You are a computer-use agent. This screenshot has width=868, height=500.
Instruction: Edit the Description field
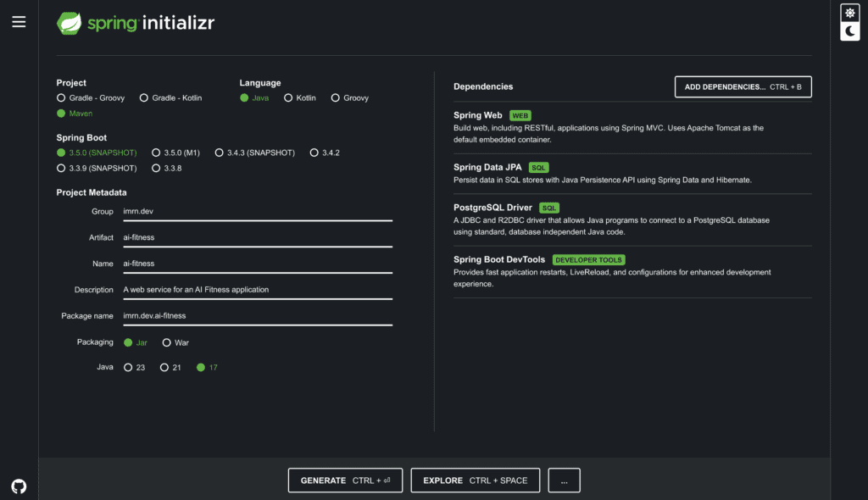258,290
